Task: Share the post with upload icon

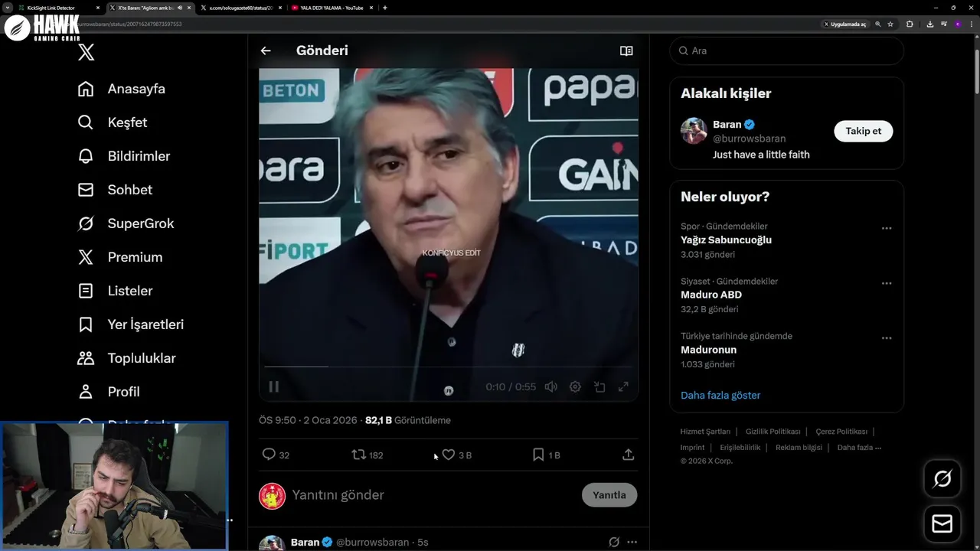Action: [628, 455]
